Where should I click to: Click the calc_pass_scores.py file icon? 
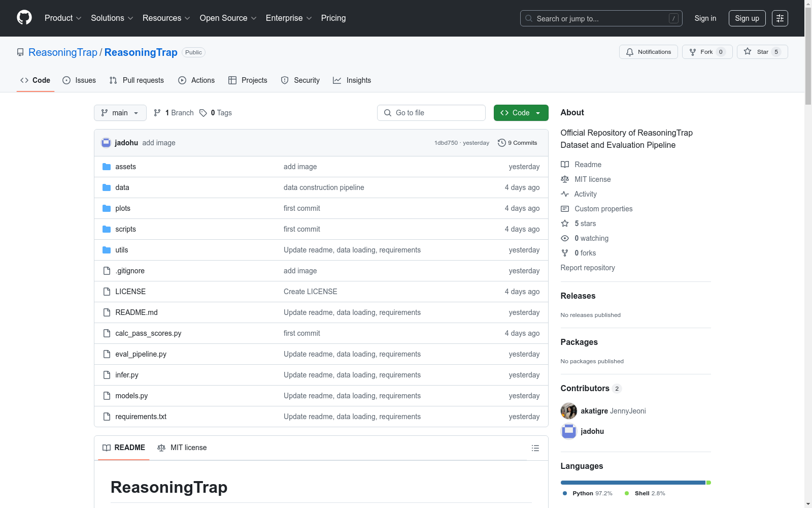click(x=107, y=333)
